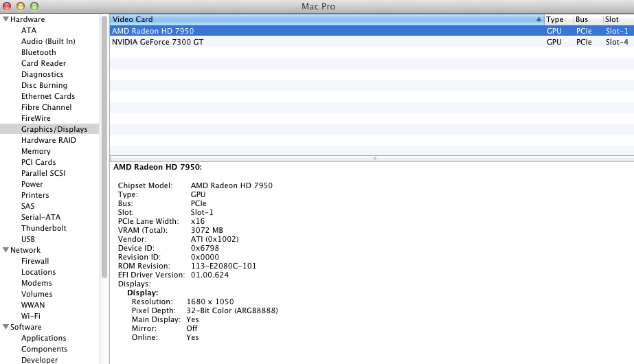Select Serial-ATA in sidebar

click(x=41, y=217)
